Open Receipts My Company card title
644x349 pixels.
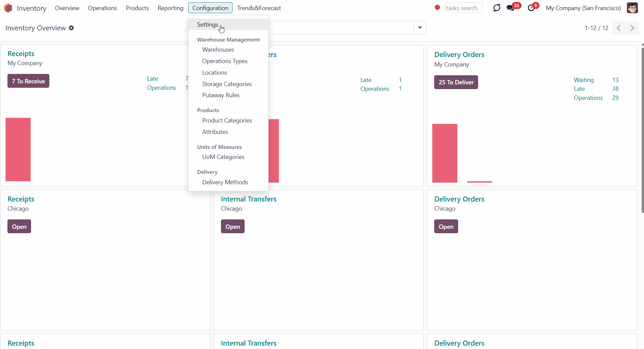tap(21, 54)
